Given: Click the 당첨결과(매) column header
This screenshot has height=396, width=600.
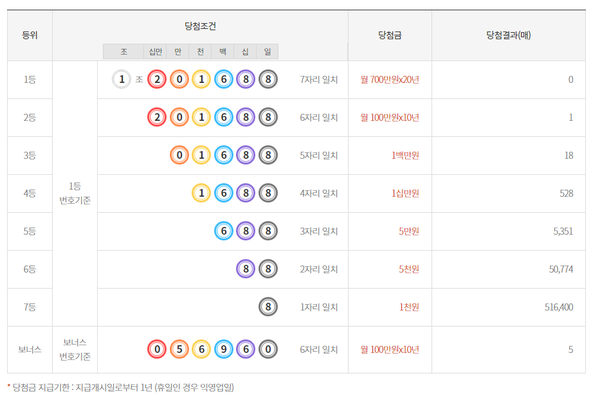Looking at the screenshot, I should point(509,36).
